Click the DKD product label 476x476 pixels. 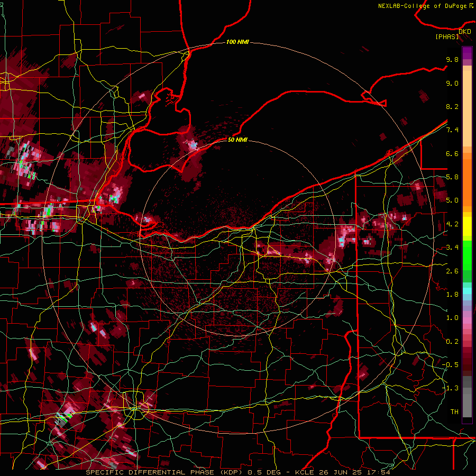click(x=465, y=32)
